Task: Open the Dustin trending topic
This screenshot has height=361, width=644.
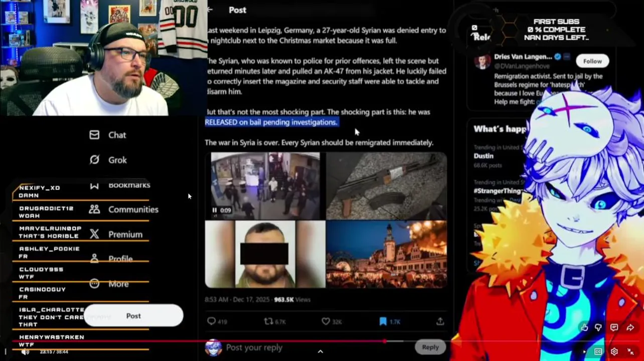Action: click(x=484, y=156)
